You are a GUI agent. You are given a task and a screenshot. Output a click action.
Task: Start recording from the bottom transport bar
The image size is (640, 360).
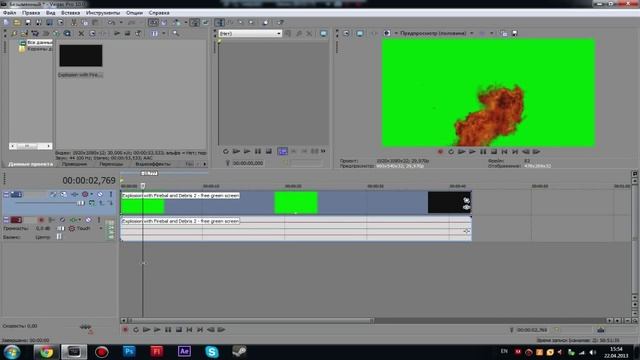(x=125, y=330)
